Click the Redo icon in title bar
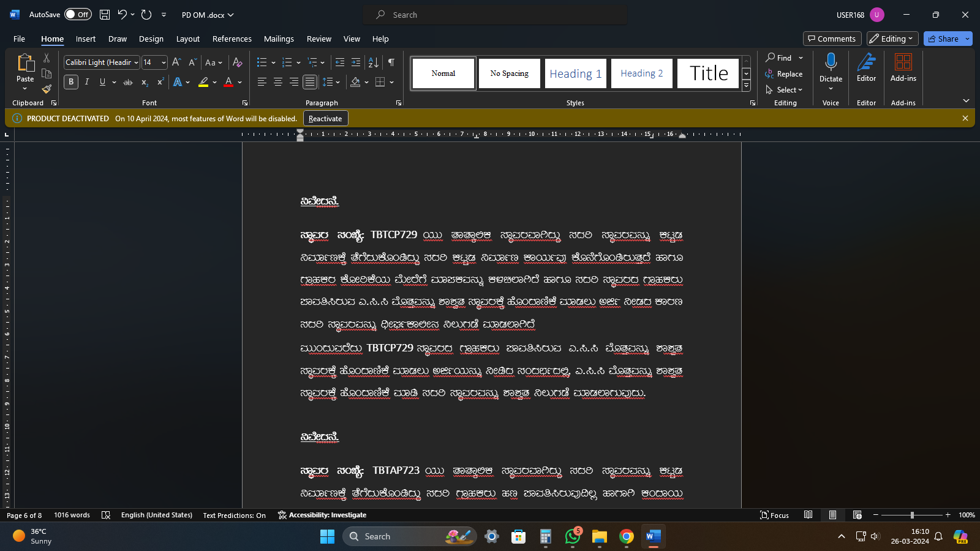Image resolution: width=980 pixels, height=551 pixels. (146, 15)
